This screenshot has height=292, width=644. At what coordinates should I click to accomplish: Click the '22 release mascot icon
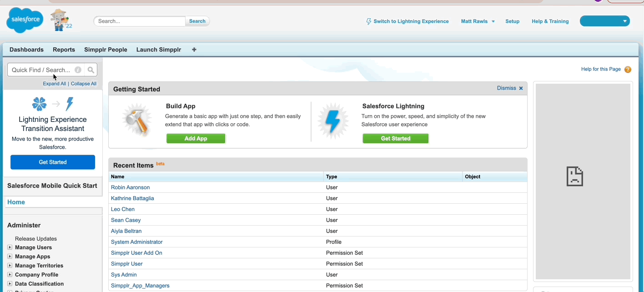(61, 20)
